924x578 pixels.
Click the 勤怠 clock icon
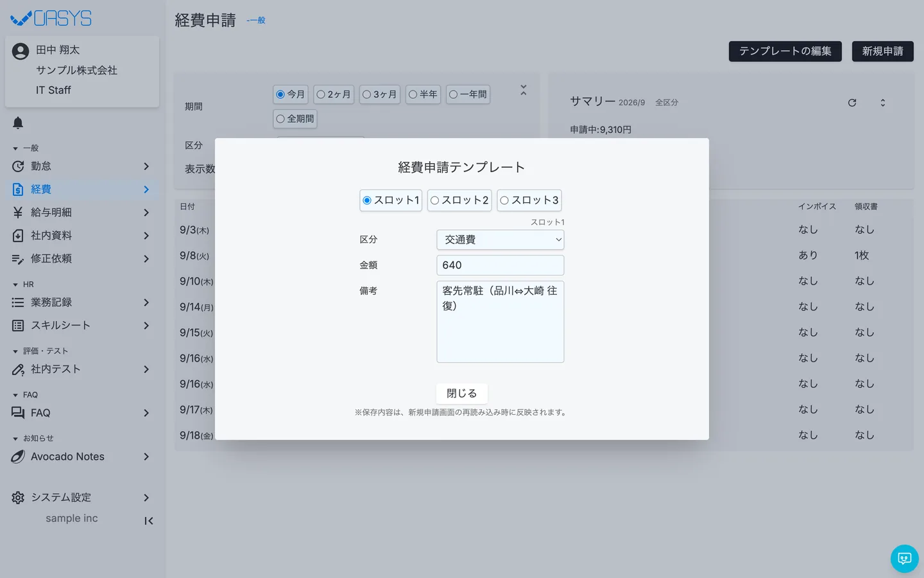click(18, 166)
